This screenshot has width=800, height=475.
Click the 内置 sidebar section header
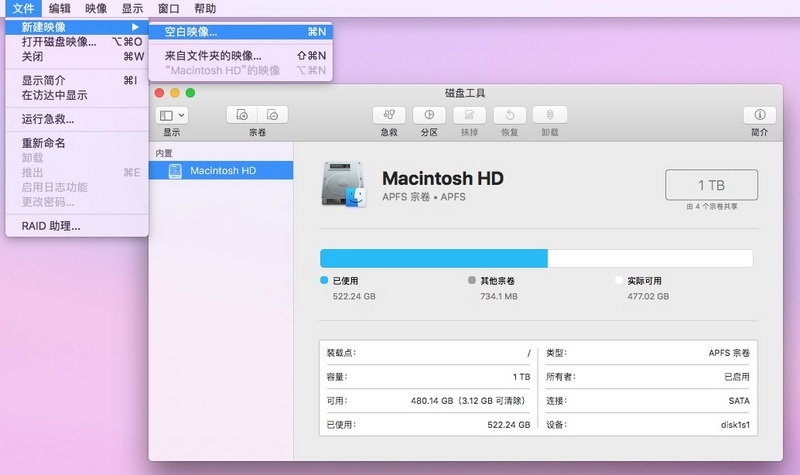coord(164,153)
